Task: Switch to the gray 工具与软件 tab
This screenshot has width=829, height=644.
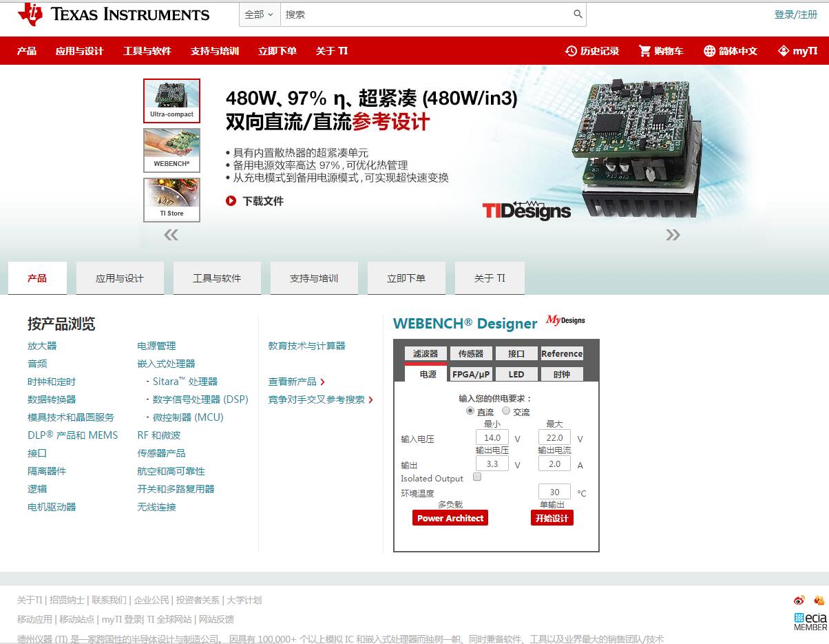Action: [x=217, y=278]
